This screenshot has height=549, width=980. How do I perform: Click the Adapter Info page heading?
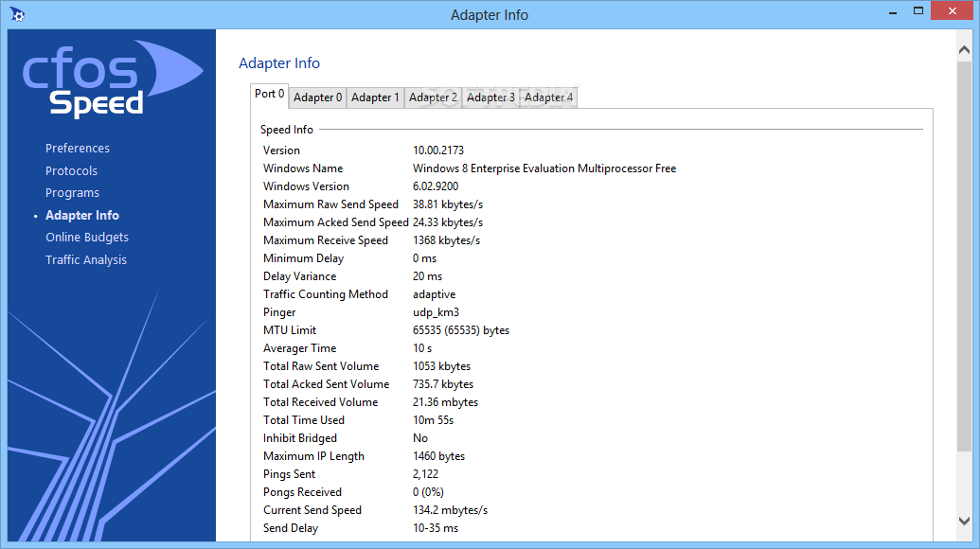tap(279, 62)
